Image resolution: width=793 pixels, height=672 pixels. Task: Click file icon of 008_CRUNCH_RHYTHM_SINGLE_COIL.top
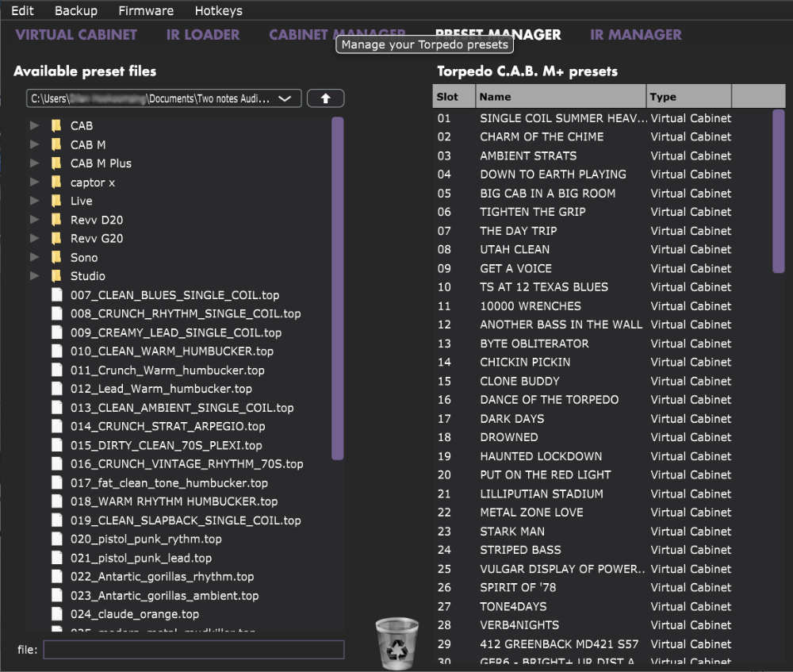56,313
